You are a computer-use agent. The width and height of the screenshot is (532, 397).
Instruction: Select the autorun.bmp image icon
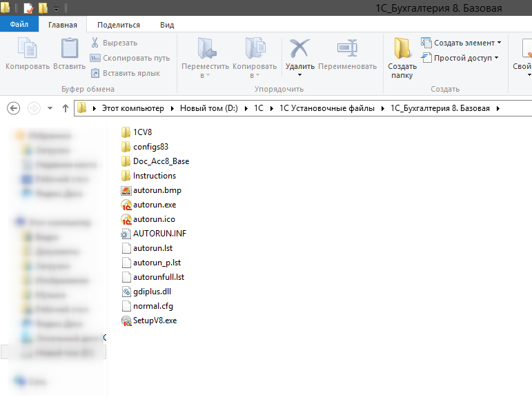[x=126, y=190]
